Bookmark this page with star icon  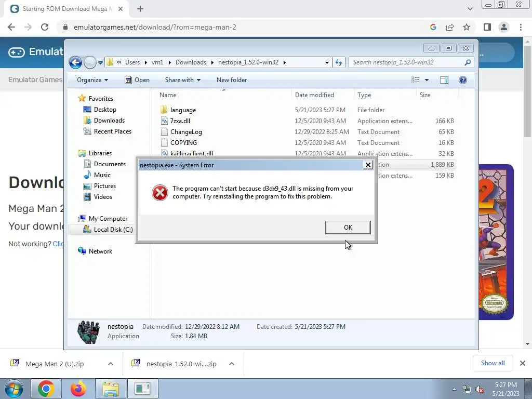[x=467, y=27]
